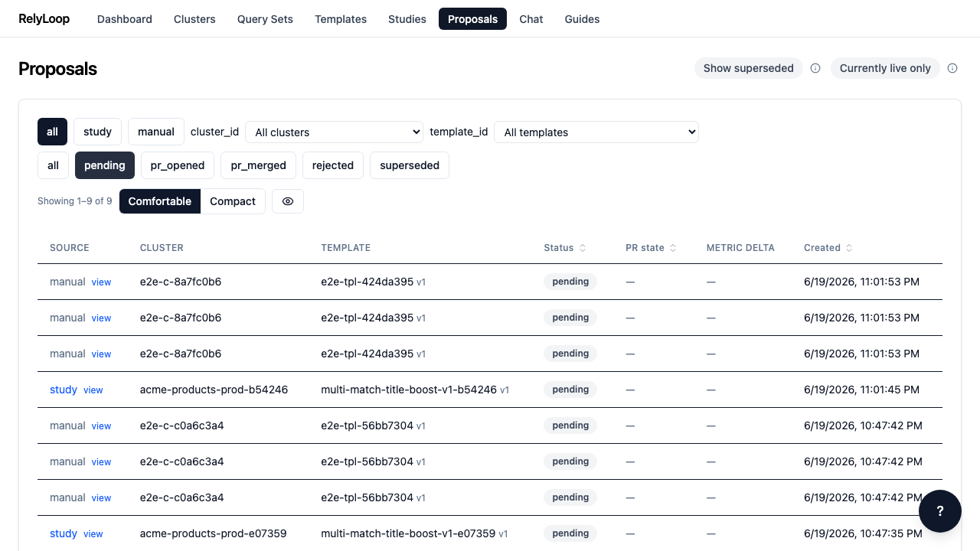Open the Dashboard nav item

point(125,19)
